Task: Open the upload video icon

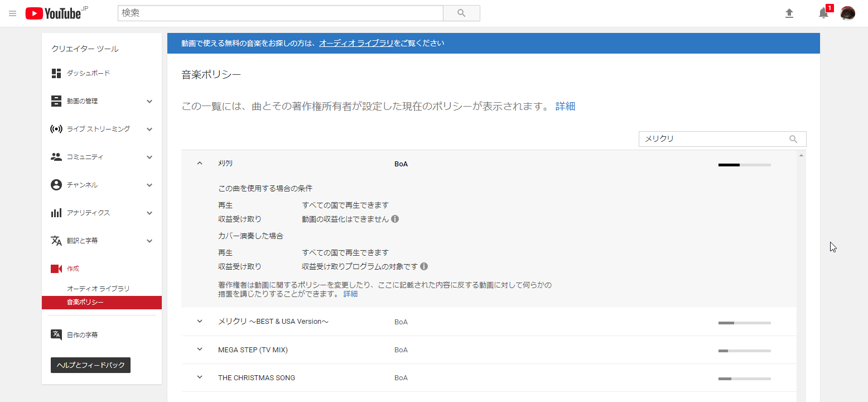Action: pos(789,13)
